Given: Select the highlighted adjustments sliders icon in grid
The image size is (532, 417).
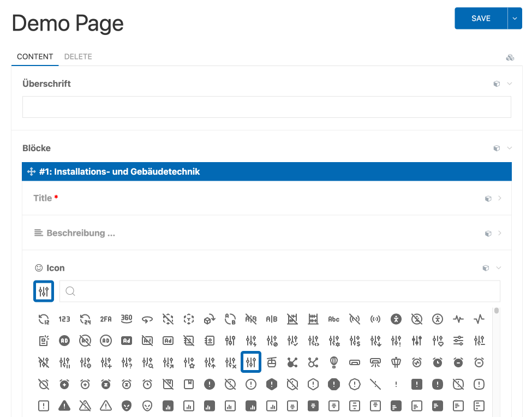Looking at the screenshot, I should 251,362.
